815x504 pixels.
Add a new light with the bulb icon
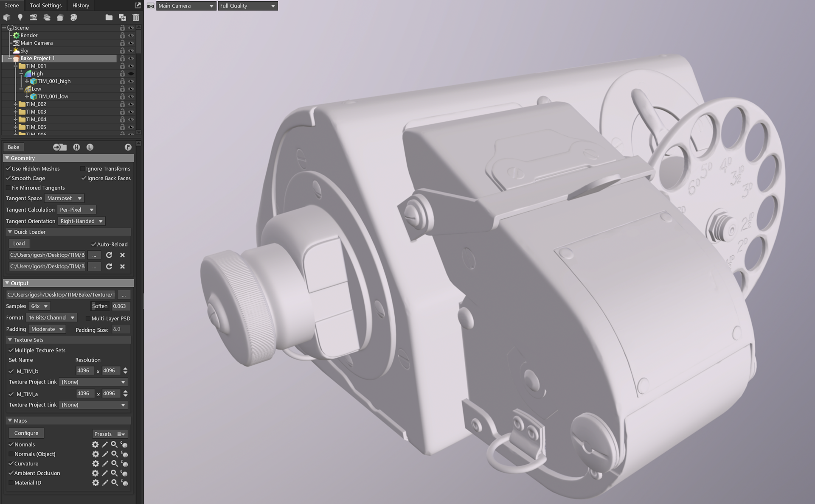tap(20, 17)
